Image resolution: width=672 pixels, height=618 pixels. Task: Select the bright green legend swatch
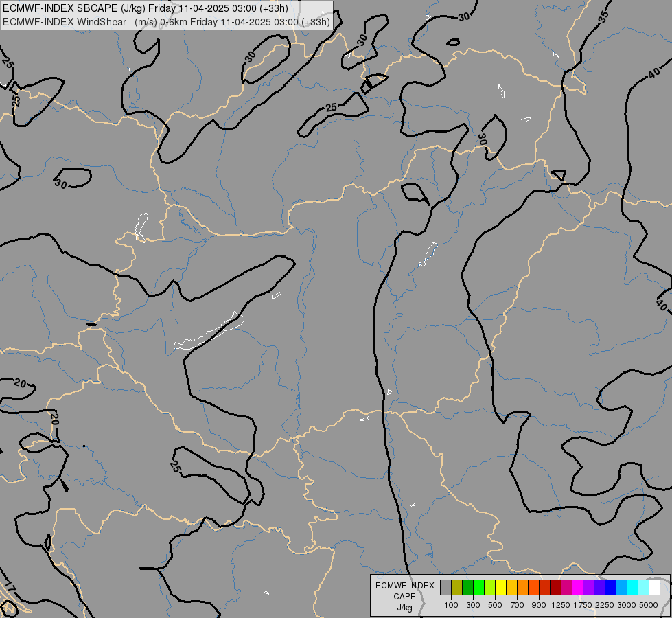[x=478, y=588]
